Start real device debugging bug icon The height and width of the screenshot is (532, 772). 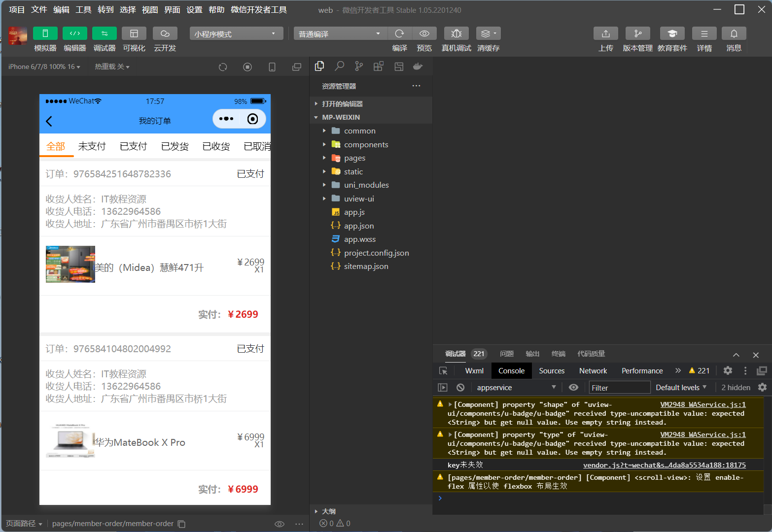(456, 33)
